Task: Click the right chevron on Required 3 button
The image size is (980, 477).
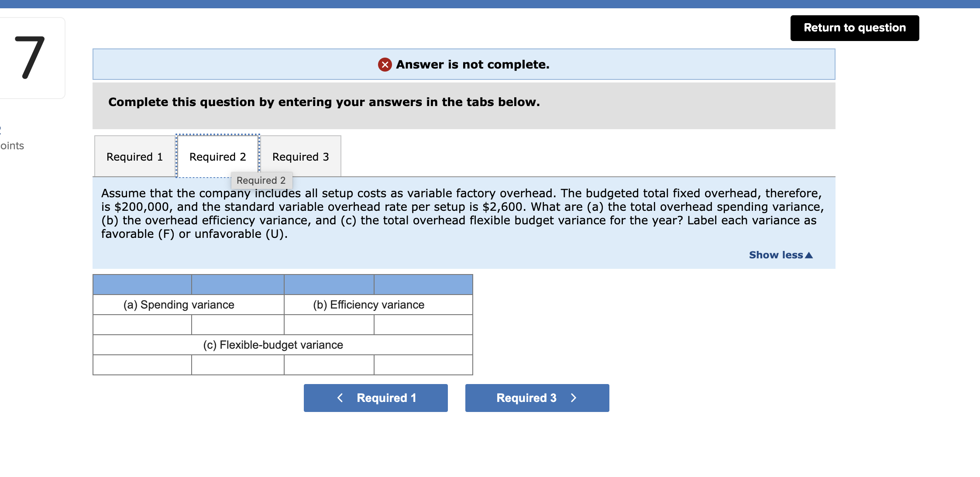Action: (574, 398)
